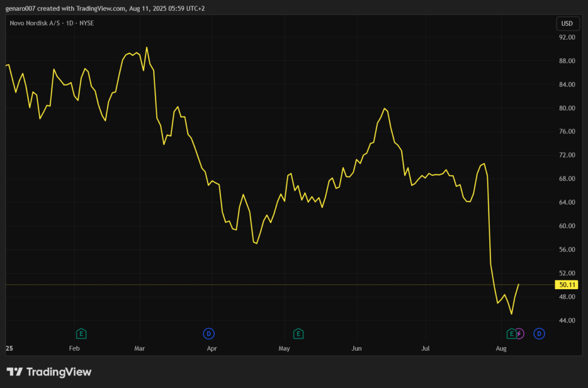The image size is (588, 388).
Task: Click the 68.00 price axis label
Action: (567, 179)
